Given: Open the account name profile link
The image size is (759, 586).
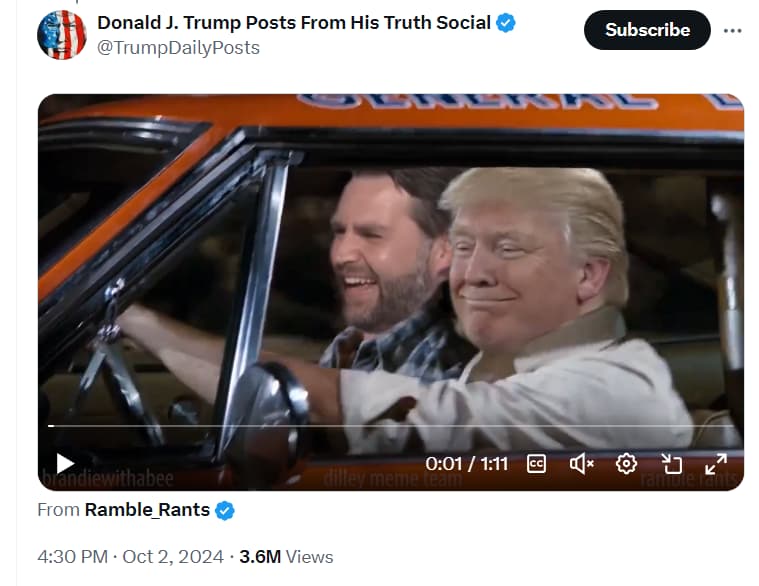Looking at the screenshot, I should [294, 23].
